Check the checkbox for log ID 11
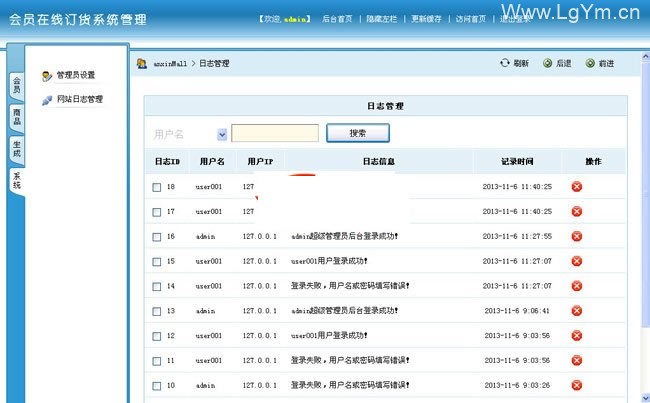 coord(157,361)
